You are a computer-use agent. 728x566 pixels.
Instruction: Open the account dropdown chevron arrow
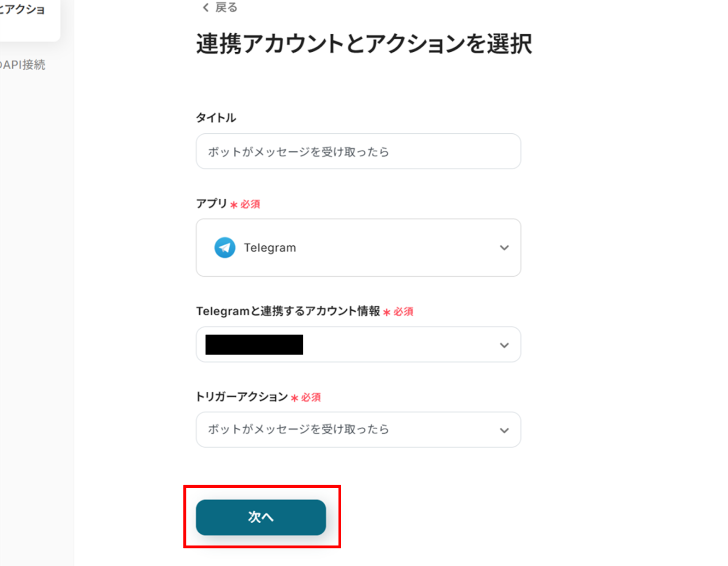pos(504,345)
